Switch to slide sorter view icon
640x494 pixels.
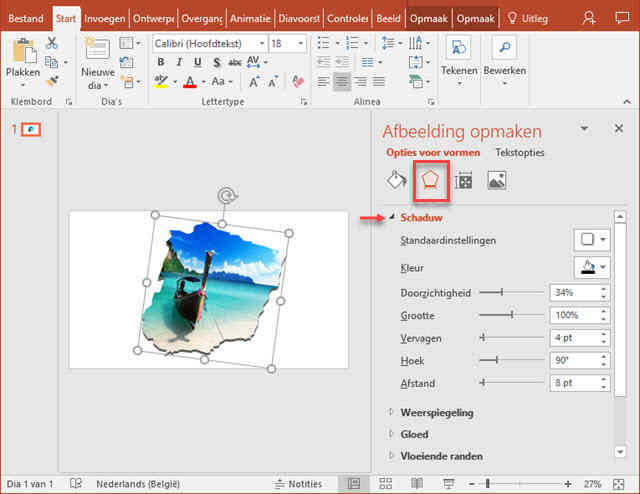pos(385,484)
